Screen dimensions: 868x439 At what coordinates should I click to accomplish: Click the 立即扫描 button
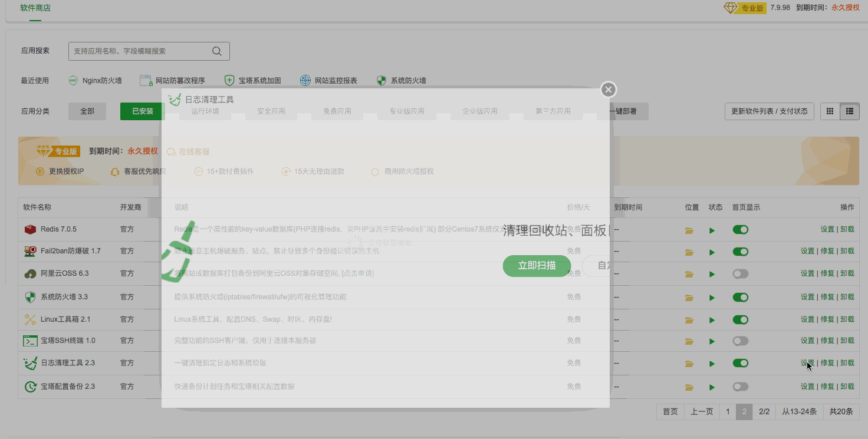pyautogui.click(x=537, y=266)
